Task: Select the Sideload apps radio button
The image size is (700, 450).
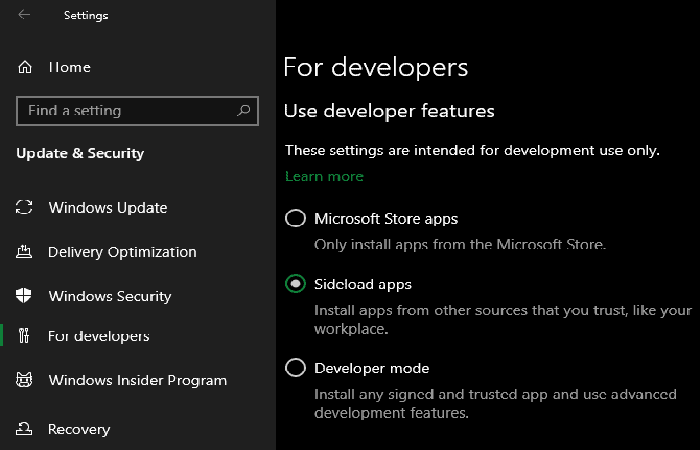Action: pyautogui.click(x=296, y=284)
